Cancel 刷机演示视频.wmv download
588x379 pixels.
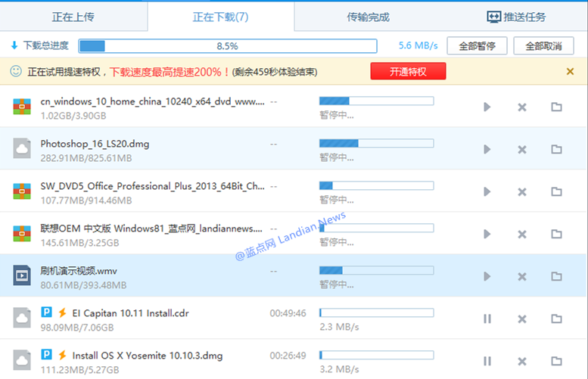click(x=522, y=277)
